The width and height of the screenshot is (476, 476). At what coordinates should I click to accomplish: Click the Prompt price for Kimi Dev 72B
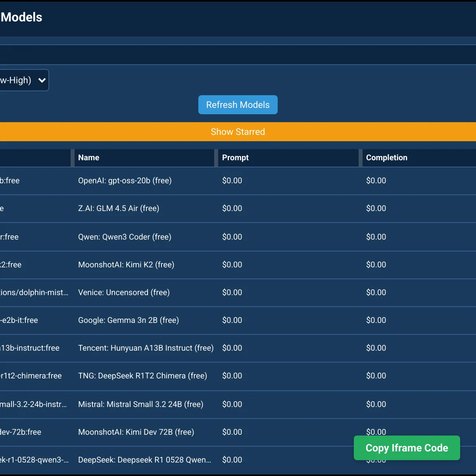click(x=232, y=432)
